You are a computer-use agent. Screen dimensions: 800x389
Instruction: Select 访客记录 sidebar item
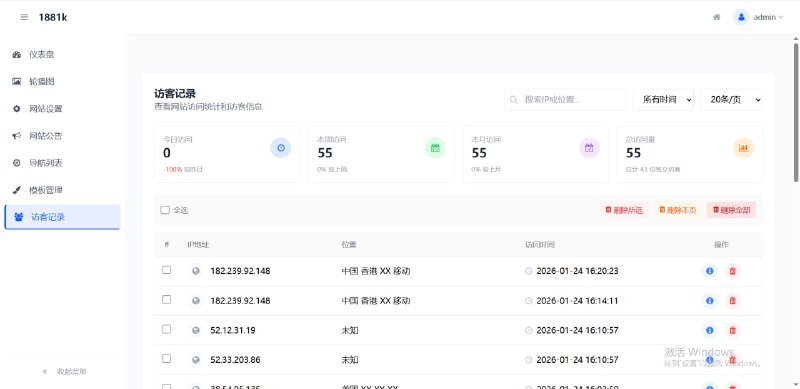(62, 217)
